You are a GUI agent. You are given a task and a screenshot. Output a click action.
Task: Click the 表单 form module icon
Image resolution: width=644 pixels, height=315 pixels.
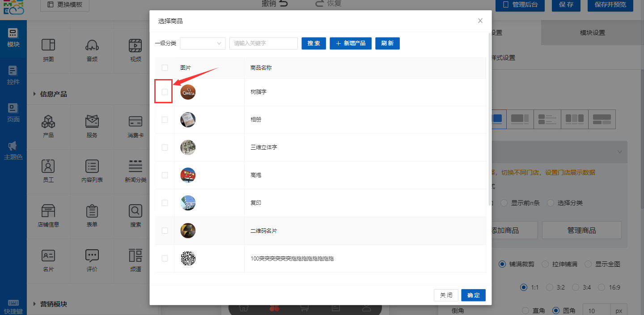point(92,211)
